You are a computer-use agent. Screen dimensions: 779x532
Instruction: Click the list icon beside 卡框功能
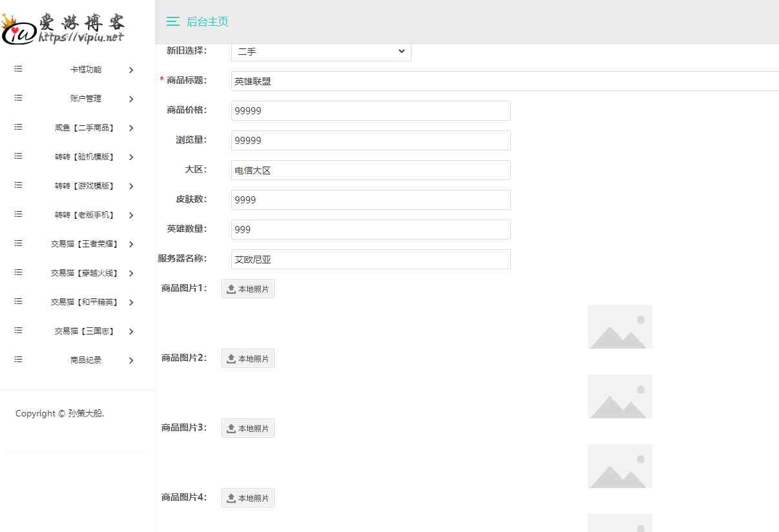click(18, 69)
